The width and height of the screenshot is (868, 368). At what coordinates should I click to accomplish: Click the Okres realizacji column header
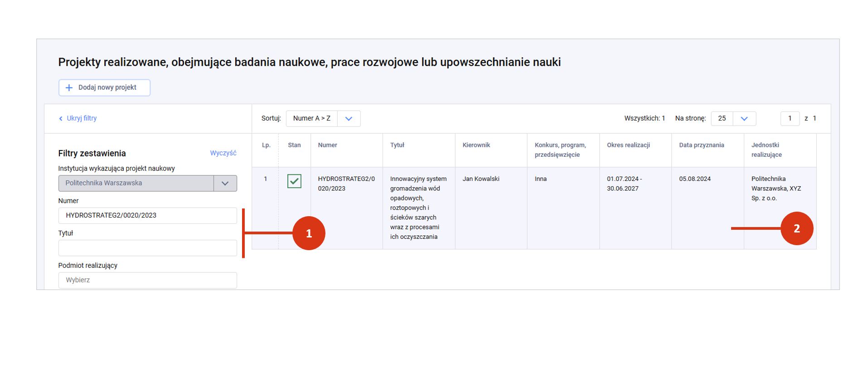pyautogui.click(x=628, y=145)
